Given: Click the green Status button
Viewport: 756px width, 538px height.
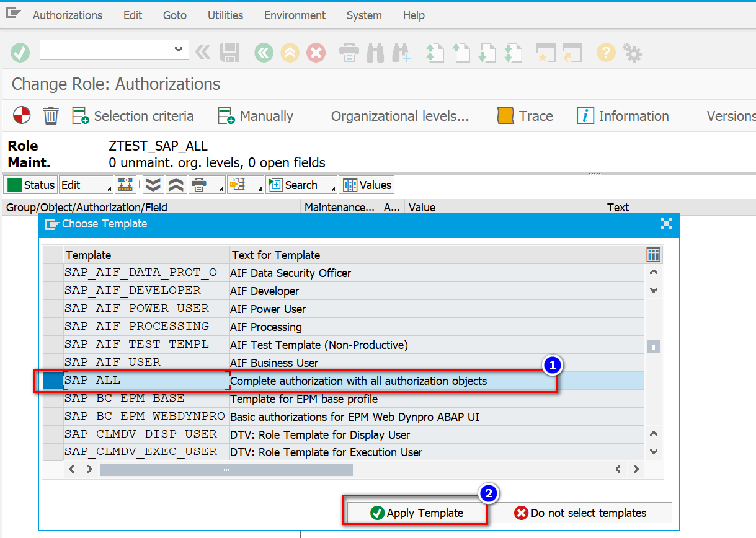Looking at the screenshot, I should [x=31, y=185].
